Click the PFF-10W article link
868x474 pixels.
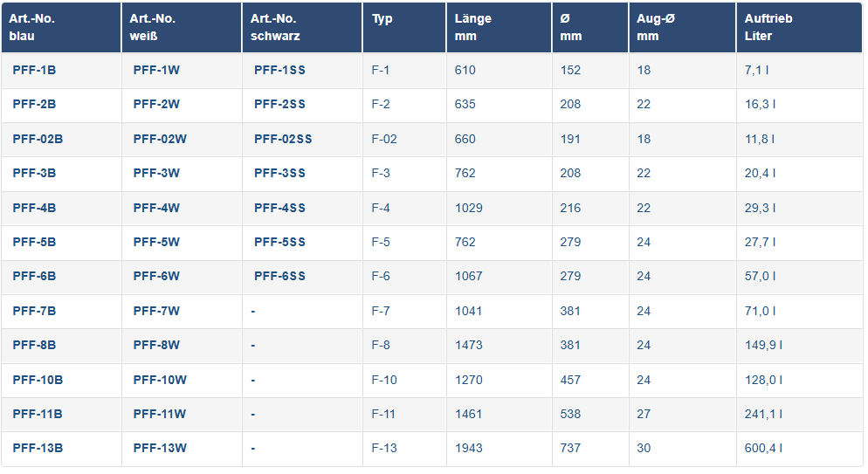coord(160,380)
